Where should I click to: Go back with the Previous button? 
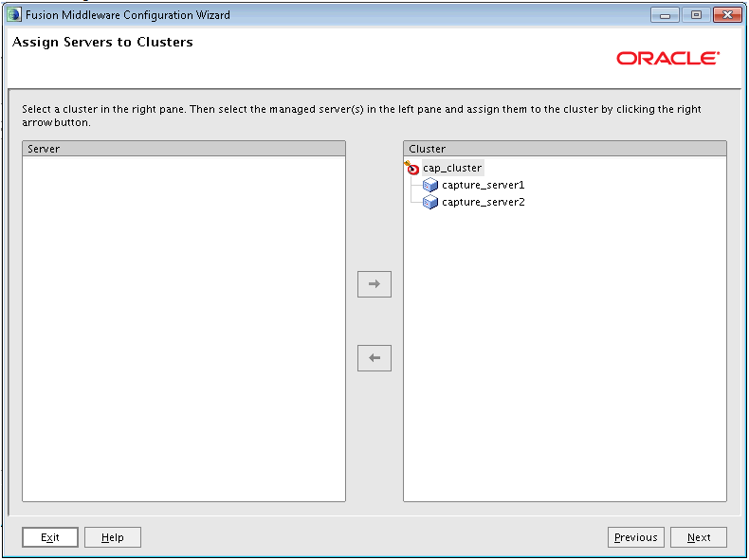[636, 537]
